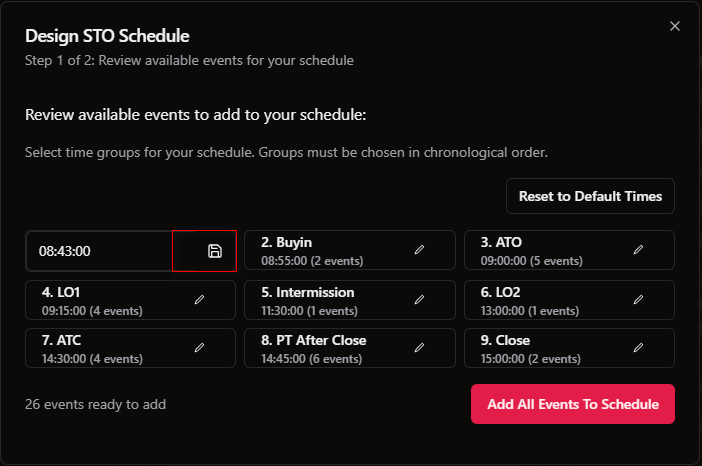Click pencil icon for LO1 group
This screenshot has height=466, width=702.
199,299
